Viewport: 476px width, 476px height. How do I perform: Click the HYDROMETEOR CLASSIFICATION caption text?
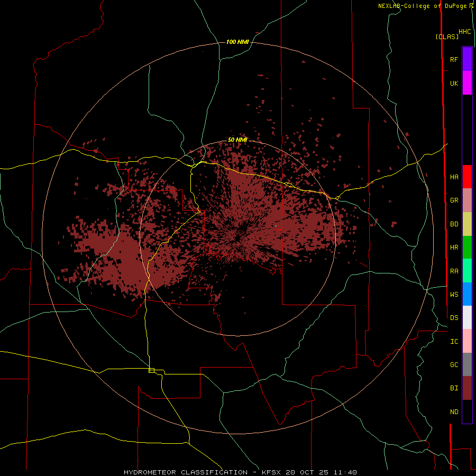pos(186,472)
